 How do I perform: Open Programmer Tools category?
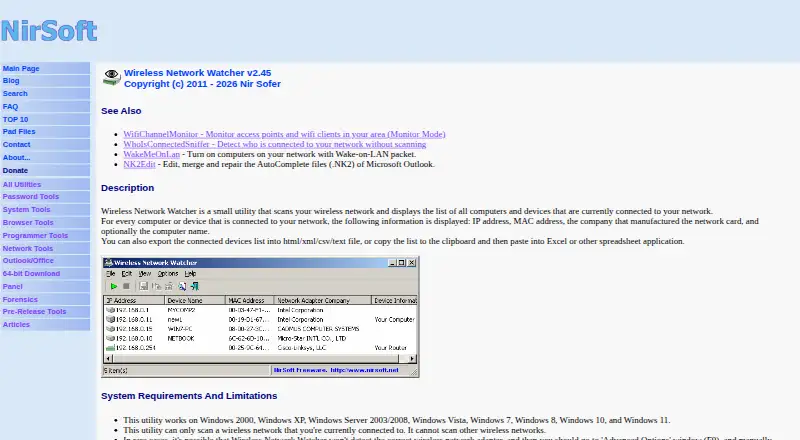coord(35,236)
